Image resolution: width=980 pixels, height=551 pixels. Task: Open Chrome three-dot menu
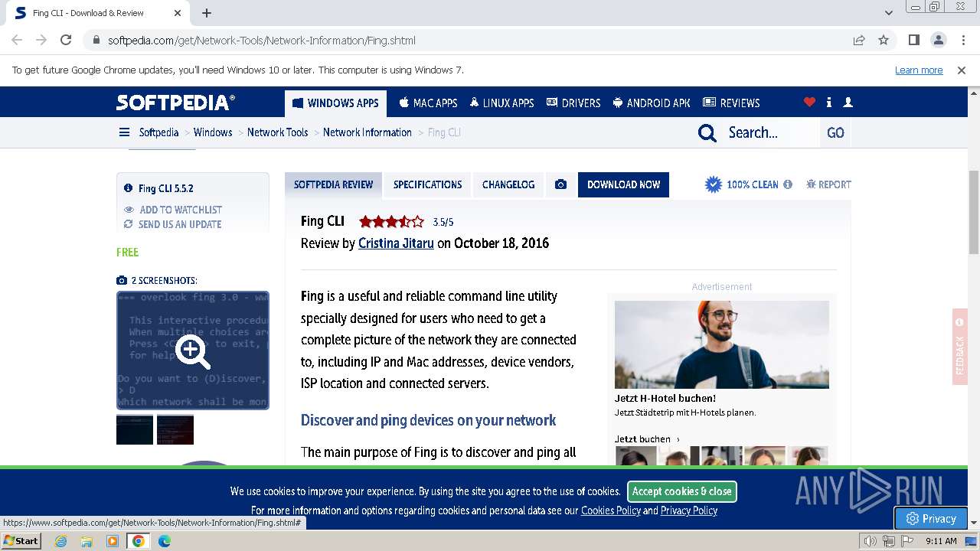962,40
